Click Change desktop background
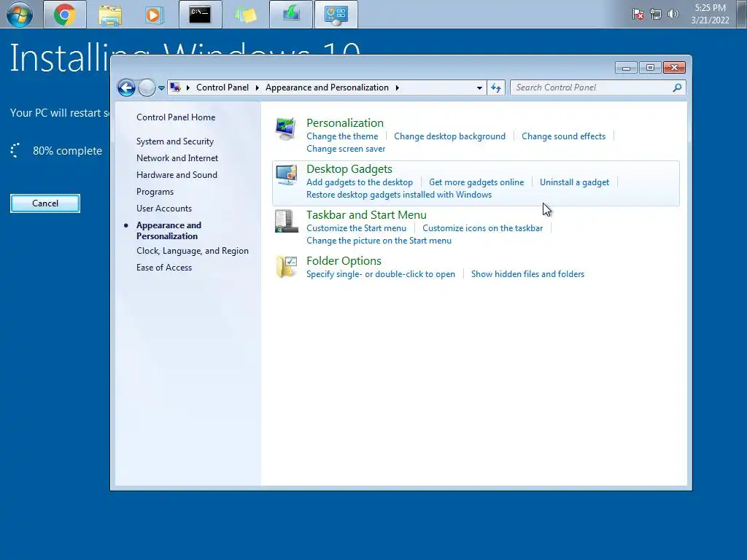 coord(449,136)
